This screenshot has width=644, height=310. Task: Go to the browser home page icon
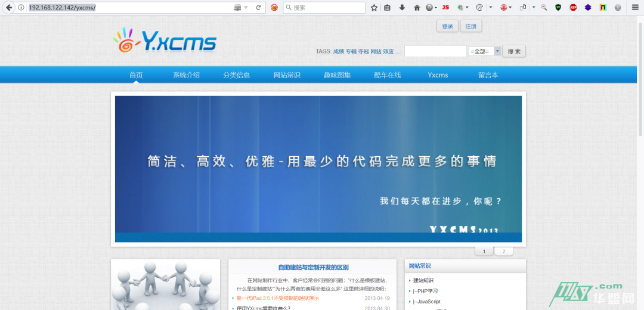[417, 7]
